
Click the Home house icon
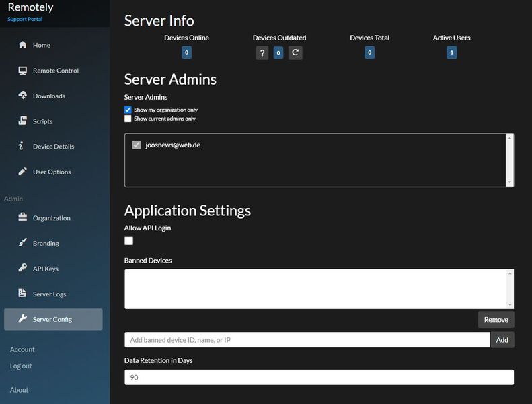pos(22,45)
